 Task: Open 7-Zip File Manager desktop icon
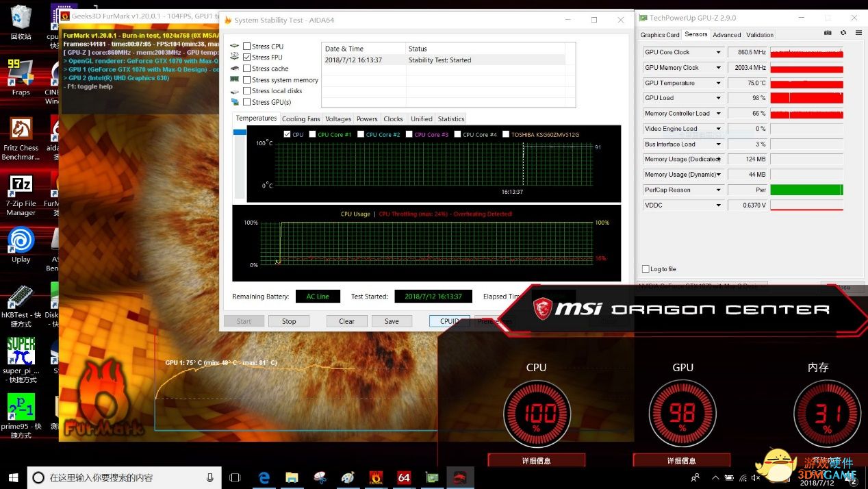coord(21,195)
